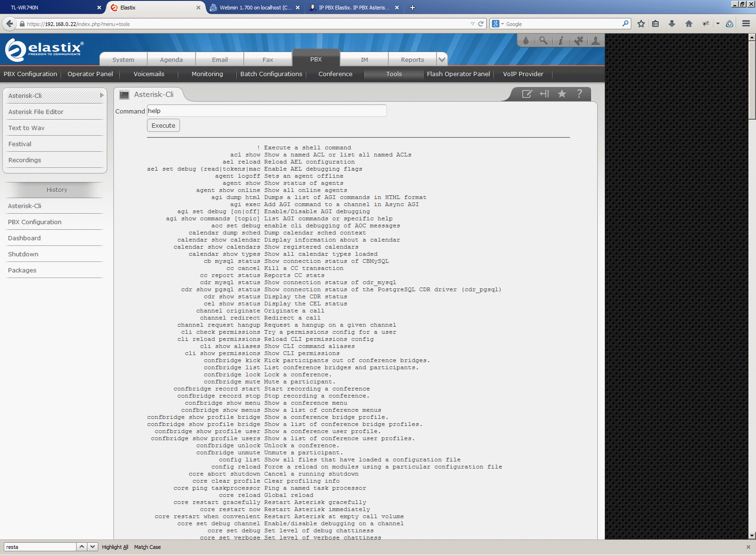Image resolution: width=756 pixels, height=556 pixels.
Task: Click the edit icon on Asterisk-Cli panel
Action: click(x=527, y=94)
